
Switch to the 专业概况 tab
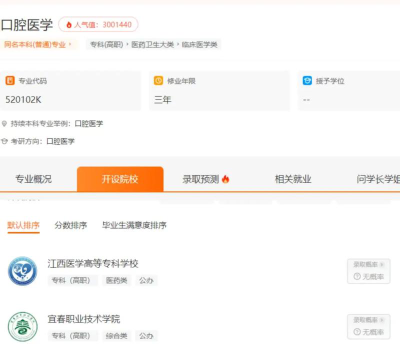(34, 179)
